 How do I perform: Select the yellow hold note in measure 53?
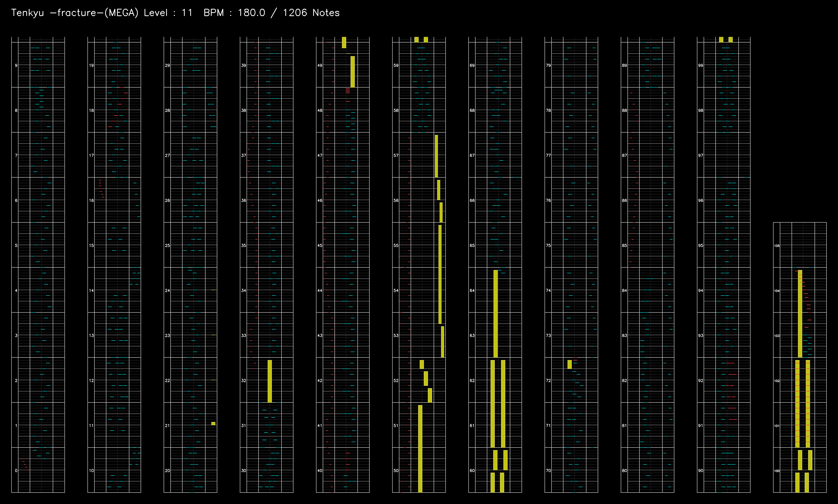(442, 342)
